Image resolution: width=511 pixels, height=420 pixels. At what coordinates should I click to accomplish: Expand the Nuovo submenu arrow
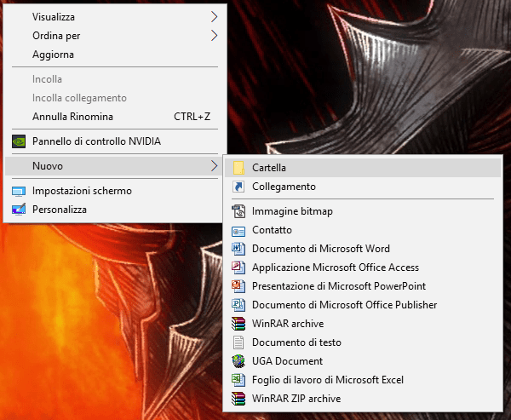click(x=214, y=166)
